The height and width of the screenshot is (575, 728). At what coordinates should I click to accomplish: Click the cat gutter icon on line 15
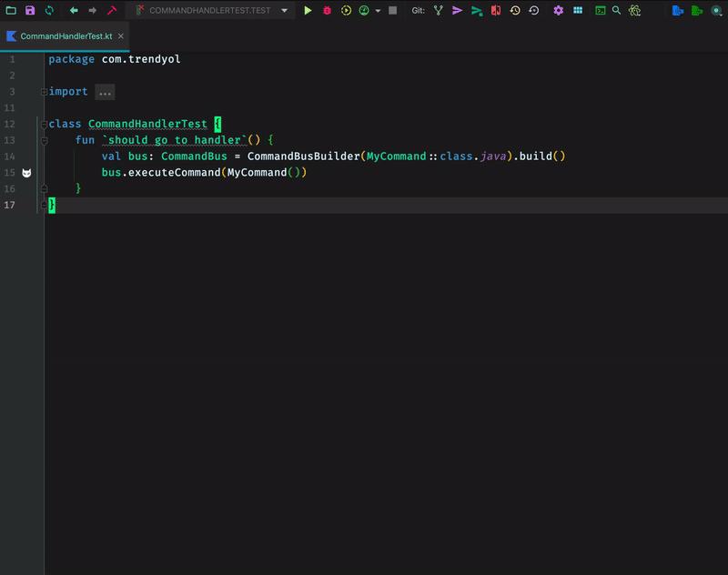(x=27, y=172)
